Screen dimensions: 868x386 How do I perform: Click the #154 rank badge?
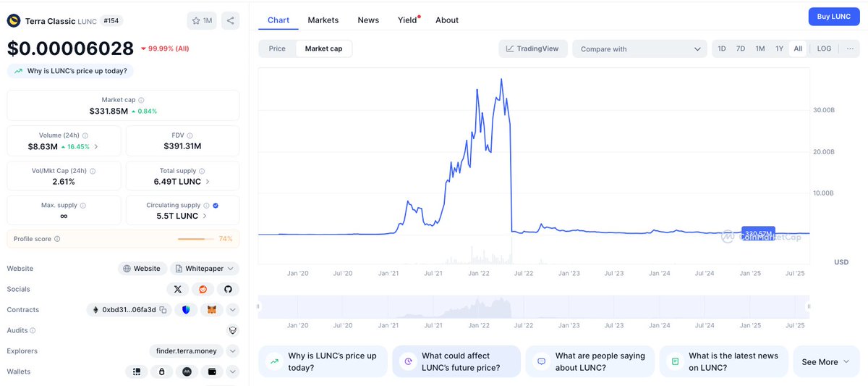[112, 20]
